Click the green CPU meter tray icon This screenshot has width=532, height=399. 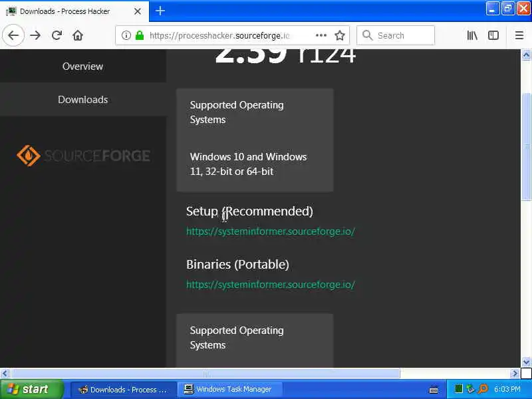(458, 389)
